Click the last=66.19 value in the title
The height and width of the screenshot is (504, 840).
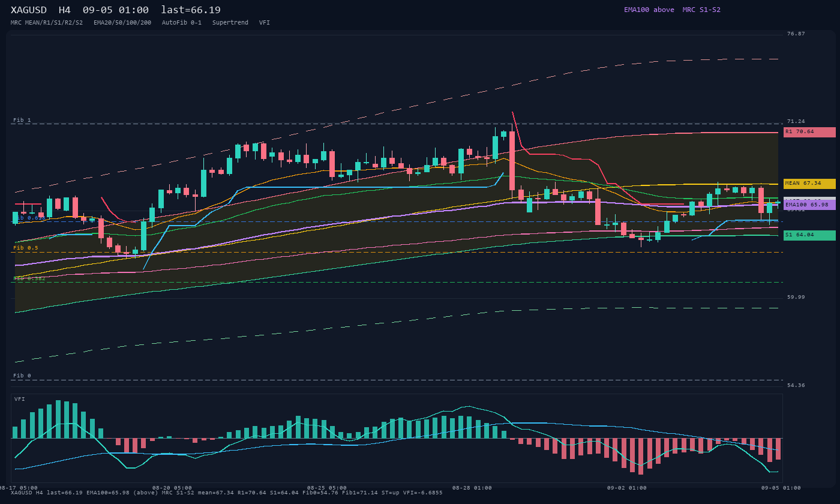coord(191,10)
